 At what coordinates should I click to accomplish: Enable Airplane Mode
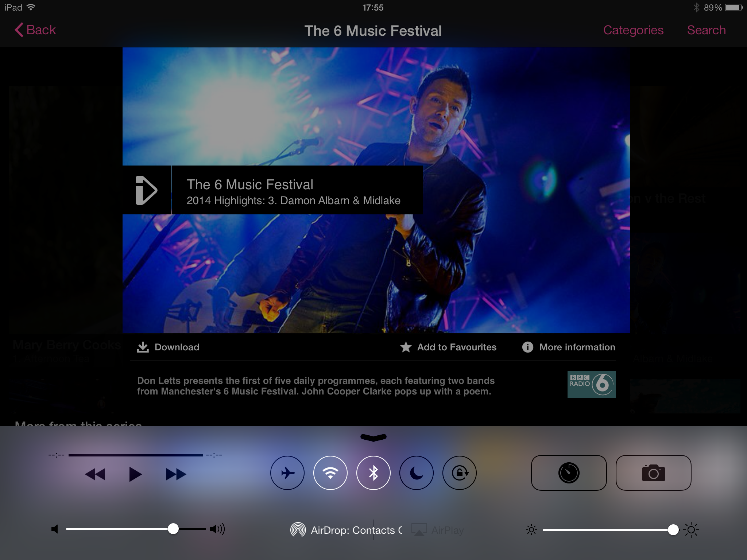[287, 473]
